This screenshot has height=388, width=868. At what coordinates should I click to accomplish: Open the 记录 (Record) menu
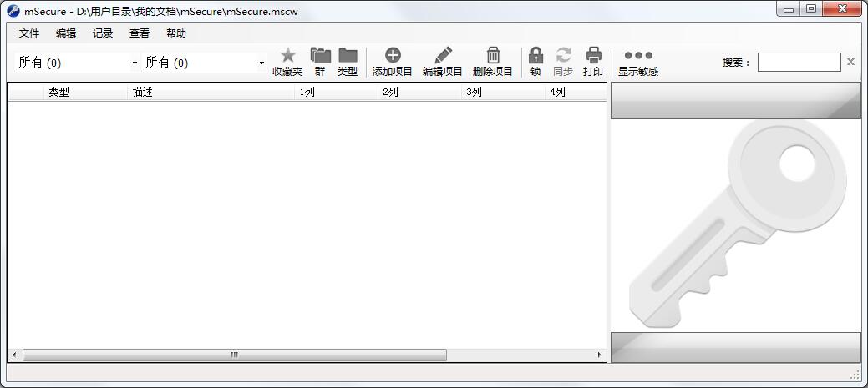[x=103, y=33]
